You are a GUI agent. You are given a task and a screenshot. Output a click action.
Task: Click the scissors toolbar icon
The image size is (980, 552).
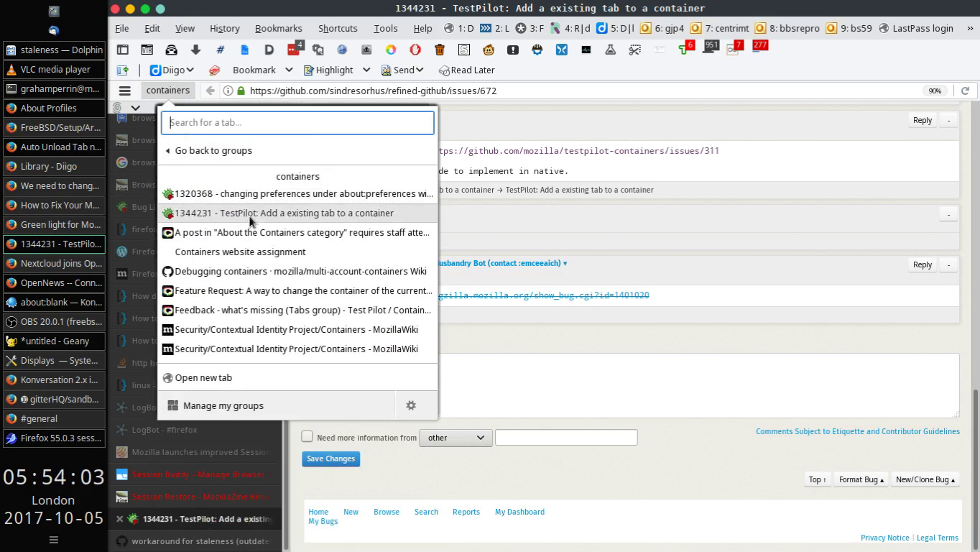pos(635,50)
